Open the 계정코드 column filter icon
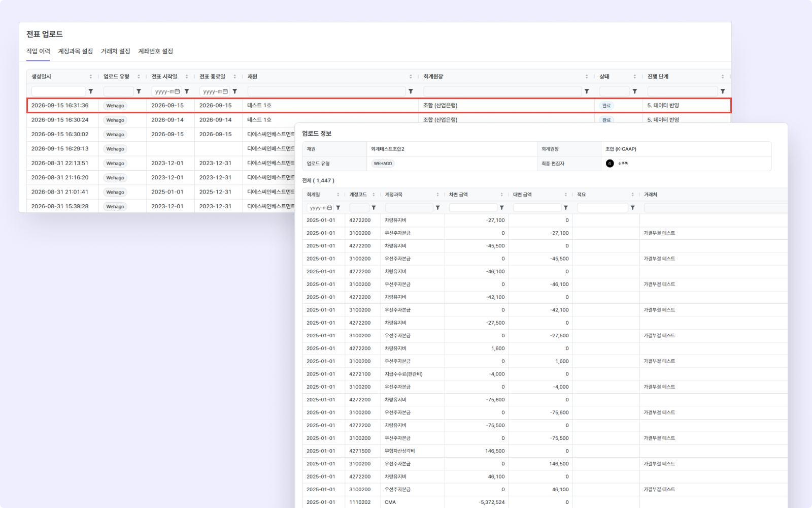This screenshot has height=508, width=812. tap(374, 208)
